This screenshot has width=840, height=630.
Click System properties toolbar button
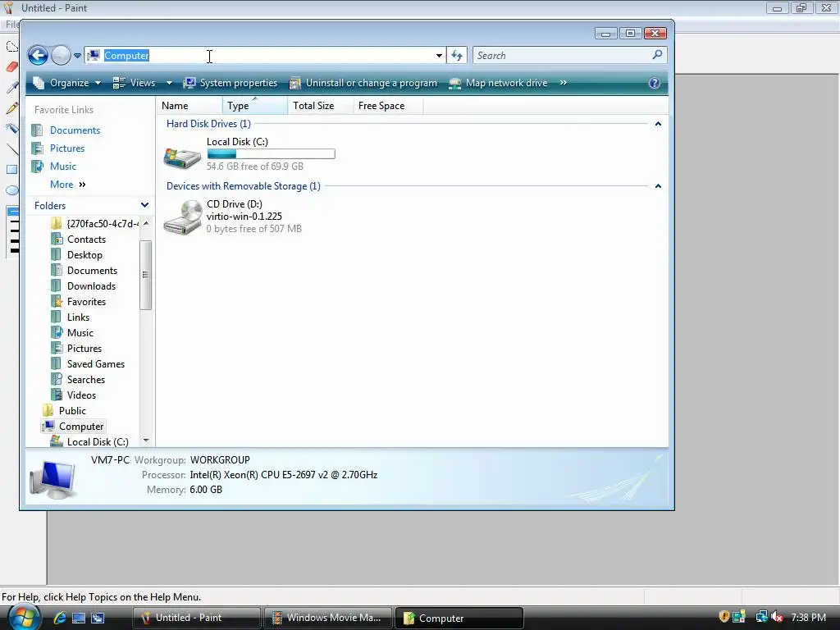pyautogui.click(x=231, y=83)
